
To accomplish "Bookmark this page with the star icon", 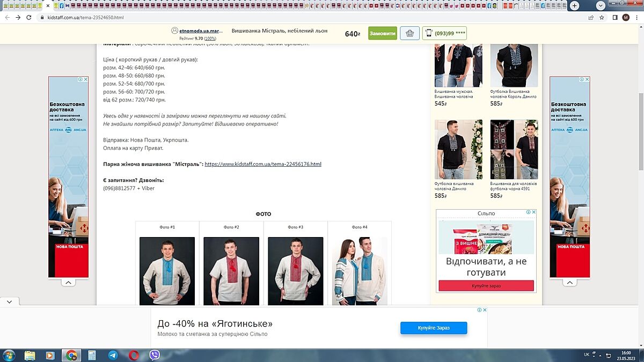I will click(x=602, y=17).
